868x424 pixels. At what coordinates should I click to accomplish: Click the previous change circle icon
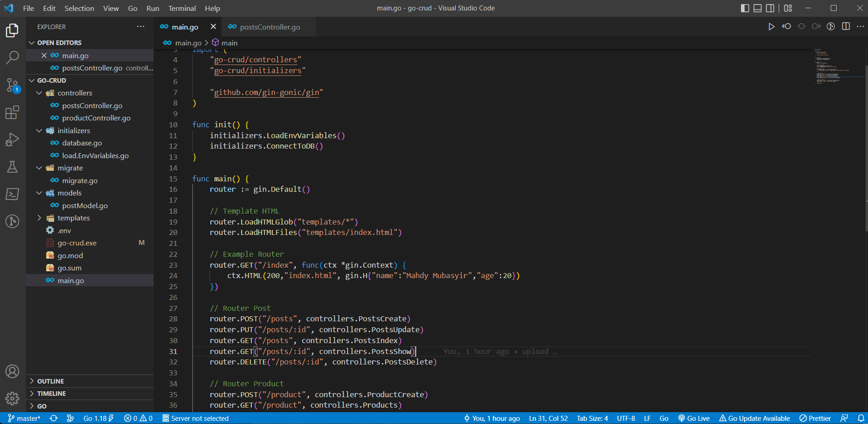[x=802, y=26]
